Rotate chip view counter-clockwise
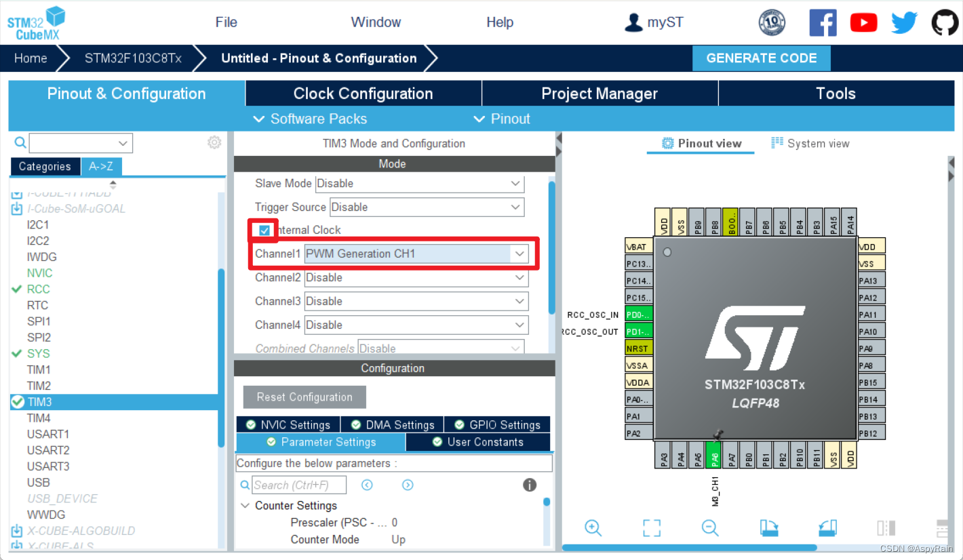The image size is (963, 560). [827, 528]
